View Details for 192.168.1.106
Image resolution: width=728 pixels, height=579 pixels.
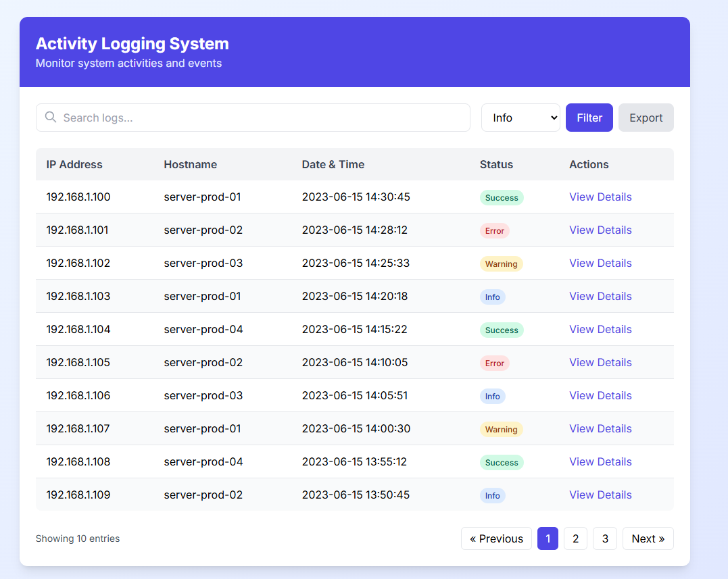(x=600, y=395)
